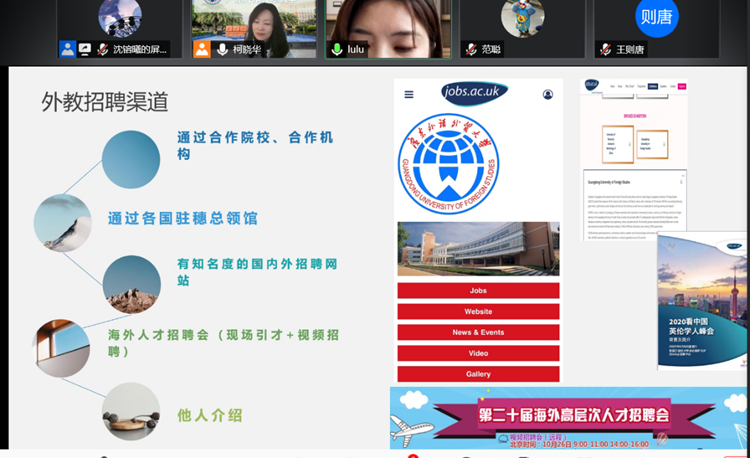Open the jobs.ac.uk hamburger menu
The height and width of the screenshot is (458, 750).
coord(409,95)
